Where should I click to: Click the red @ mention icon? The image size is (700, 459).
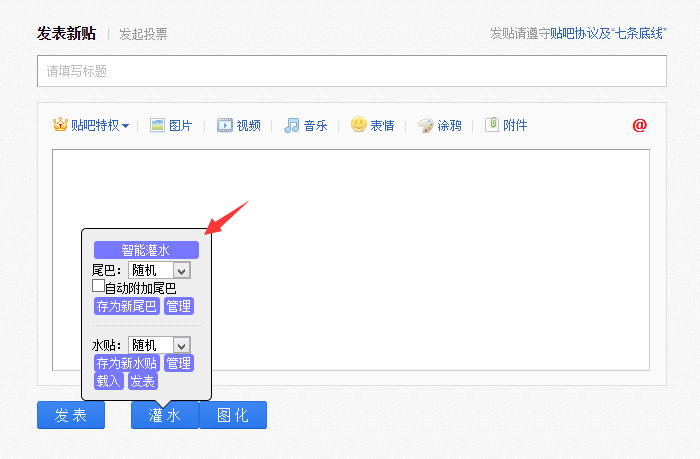click(x=640, y=125)
